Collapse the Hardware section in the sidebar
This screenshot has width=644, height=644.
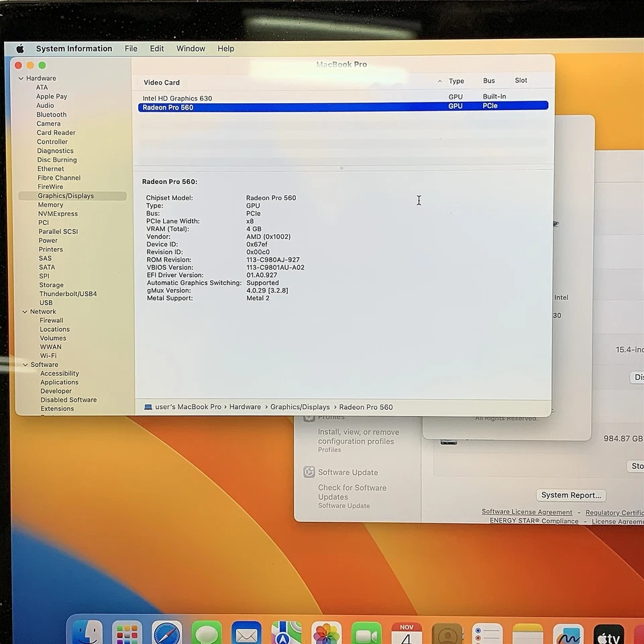tap(21, 78)
